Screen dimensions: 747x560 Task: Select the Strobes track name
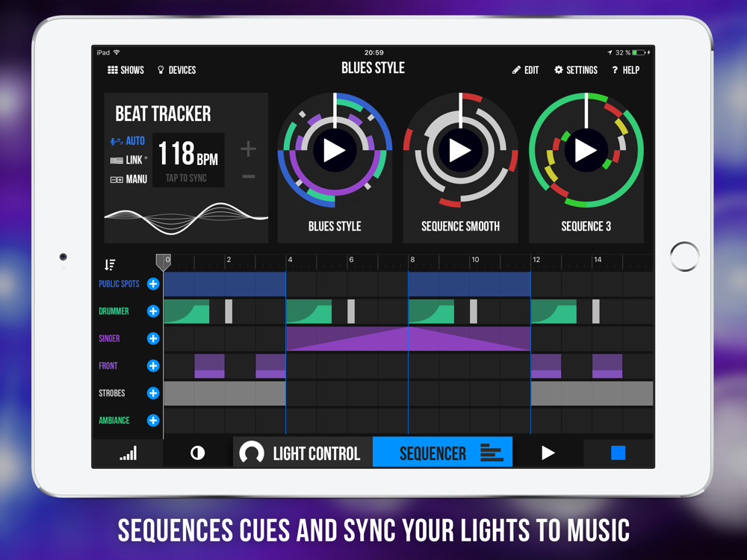pyautogui.click(x=112, y=393)
